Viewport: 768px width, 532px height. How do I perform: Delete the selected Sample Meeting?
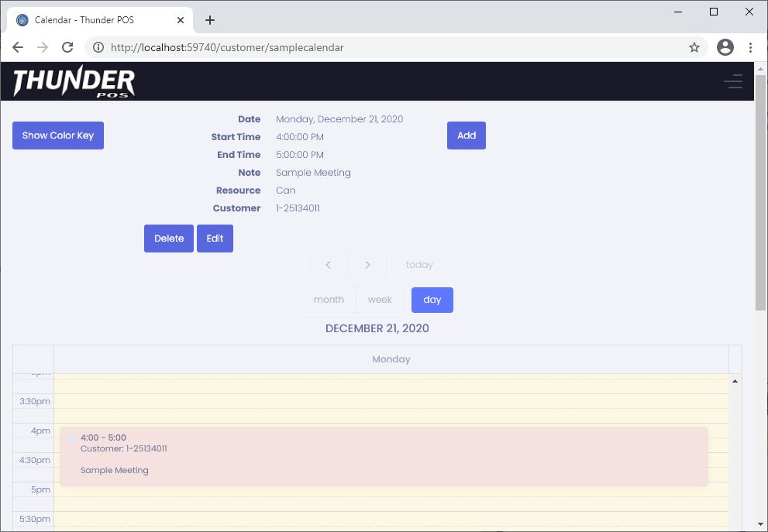click(x=168, y=239)
